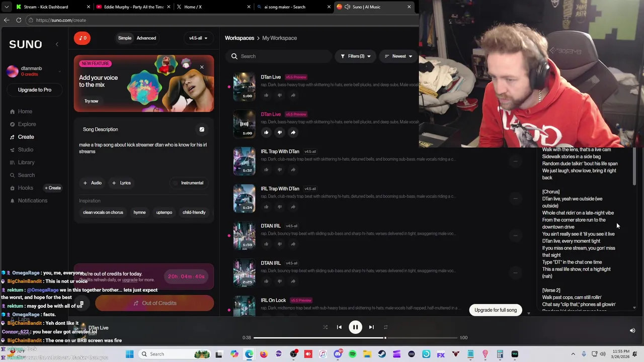
Task: Add Audio to the song
Action: tap(93, 183)
